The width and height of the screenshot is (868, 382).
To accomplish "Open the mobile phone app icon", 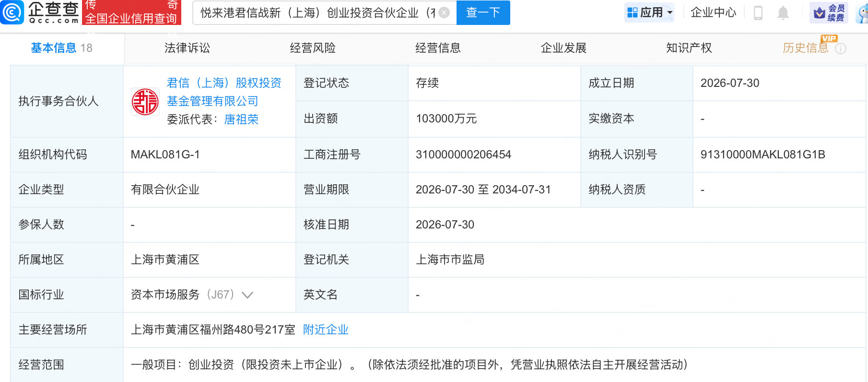I will (758, 12).
